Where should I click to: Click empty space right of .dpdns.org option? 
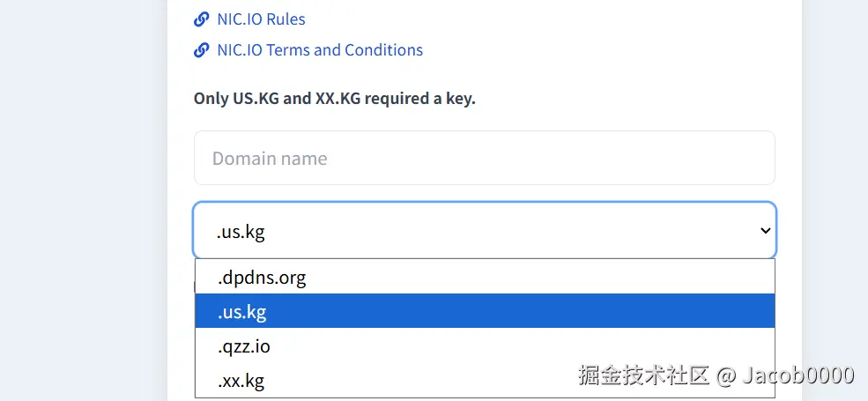click(x=573, y=278)
